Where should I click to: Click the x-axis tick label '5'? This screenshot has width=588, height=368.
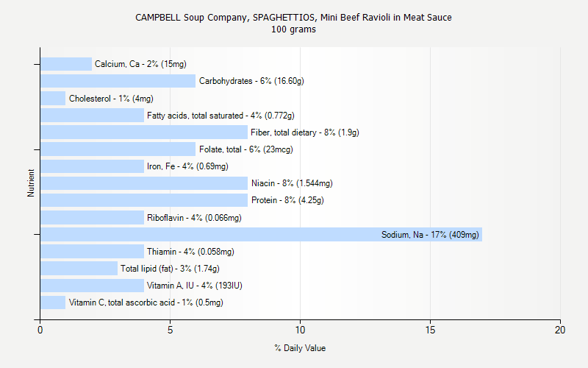coord(170,330)
